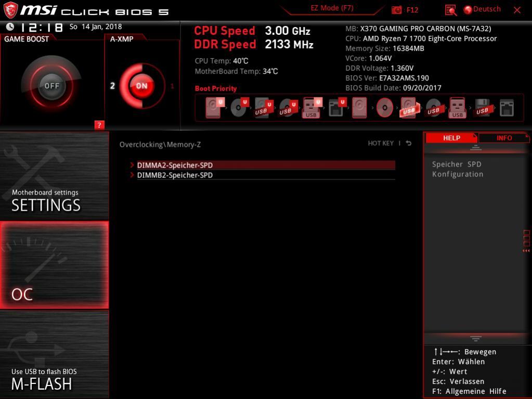Open the DIMMB2-Speicher-SPD entry
Image resolution: width=532 pixels, height=399 pixels.
266,175
